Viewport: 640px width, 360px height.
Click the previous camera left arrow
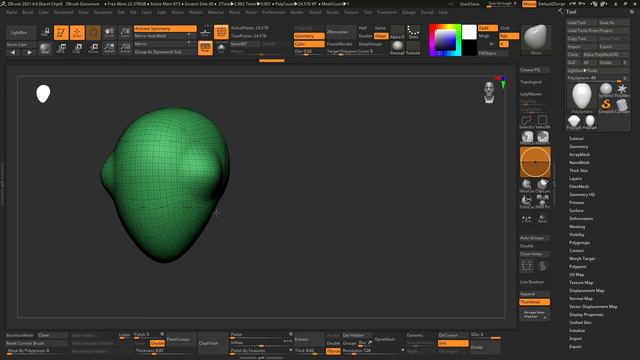pyautogui.click(x=13, y=52)
